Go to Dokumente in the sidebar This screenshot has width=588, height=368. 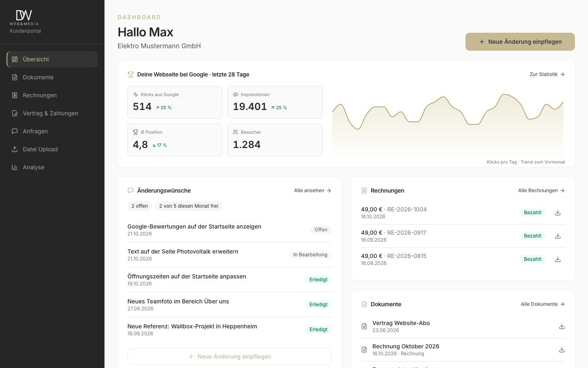(52, 77)
